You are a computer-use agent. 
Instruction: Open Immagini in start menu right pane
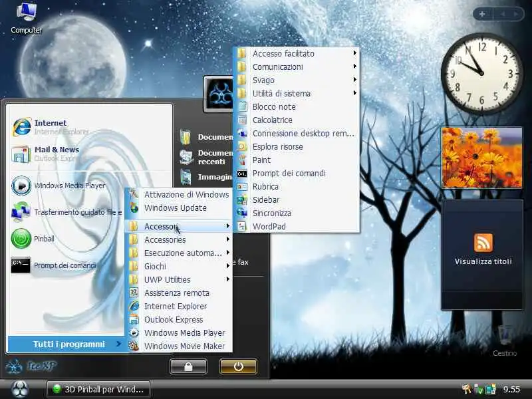(207, 177)
